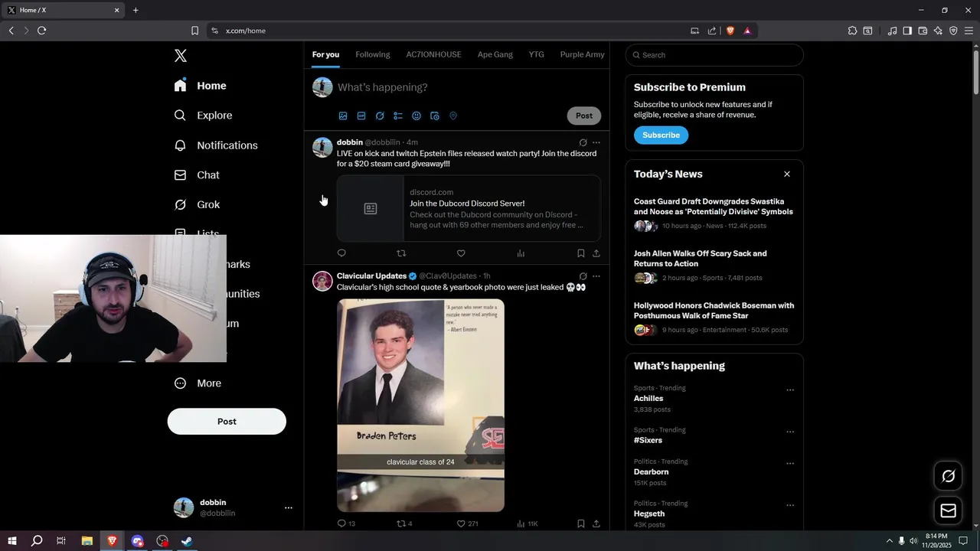980x551 pixels.
Task: Bookmark this page in the address bar
Action: 194,31
